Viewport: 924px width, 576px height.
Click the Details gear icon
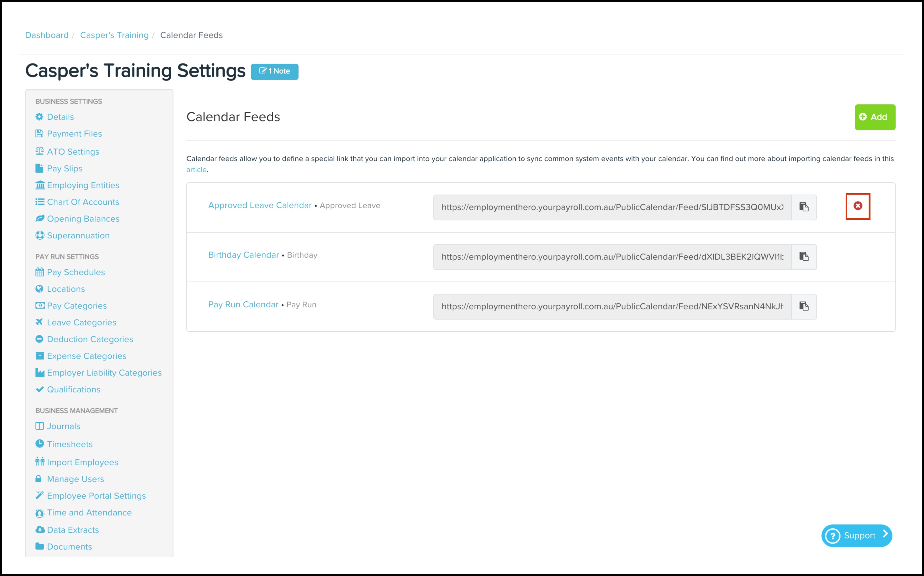(39, 117)
